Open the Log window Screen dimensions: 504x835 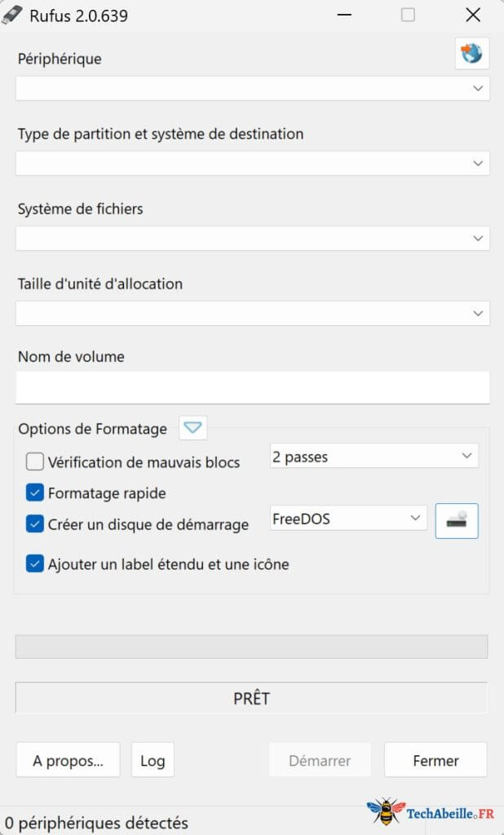tap(153, 760)
